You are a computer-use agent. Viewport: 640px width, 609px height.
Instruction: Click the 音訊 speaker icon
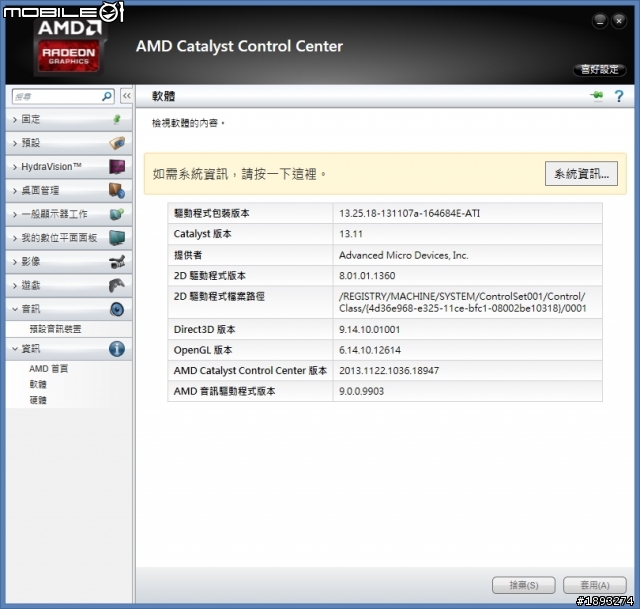(117, 309)
